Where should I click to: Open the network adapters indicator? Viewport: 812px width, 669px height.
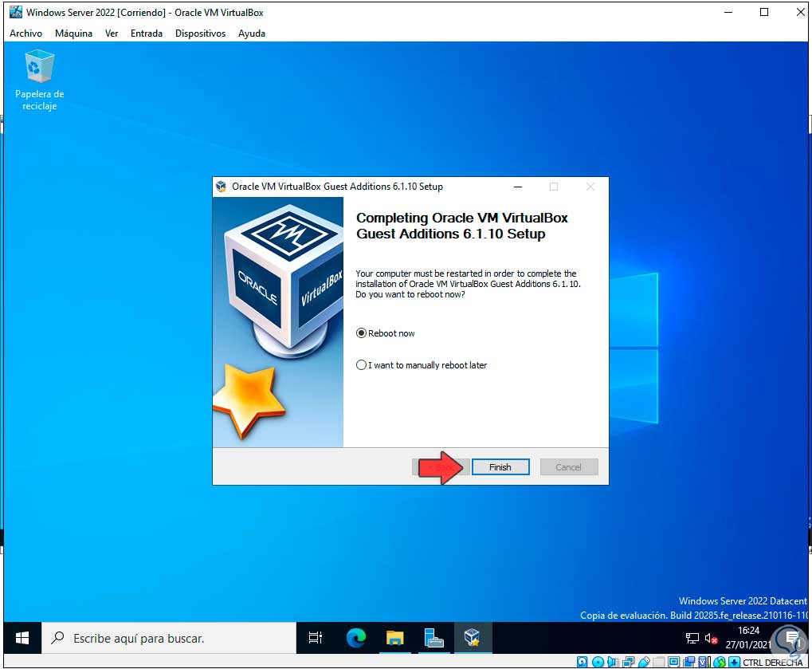pos(628,662)
